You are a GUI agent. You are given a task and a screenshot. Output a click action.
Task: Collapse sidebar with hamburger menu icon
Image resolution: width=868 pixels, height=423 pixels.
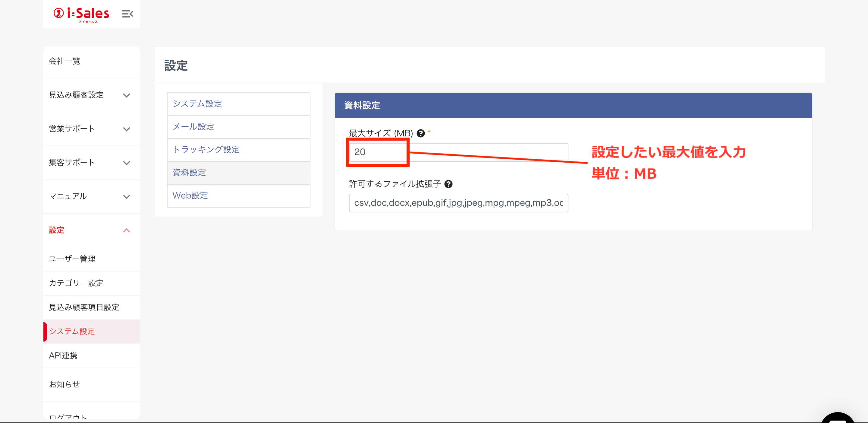click(127, 14)
